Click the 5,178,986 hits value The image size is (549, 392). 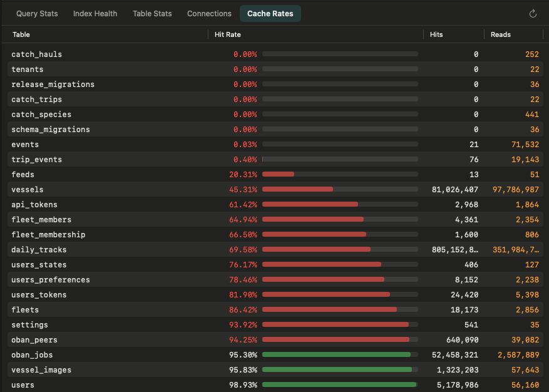(458, 385)
